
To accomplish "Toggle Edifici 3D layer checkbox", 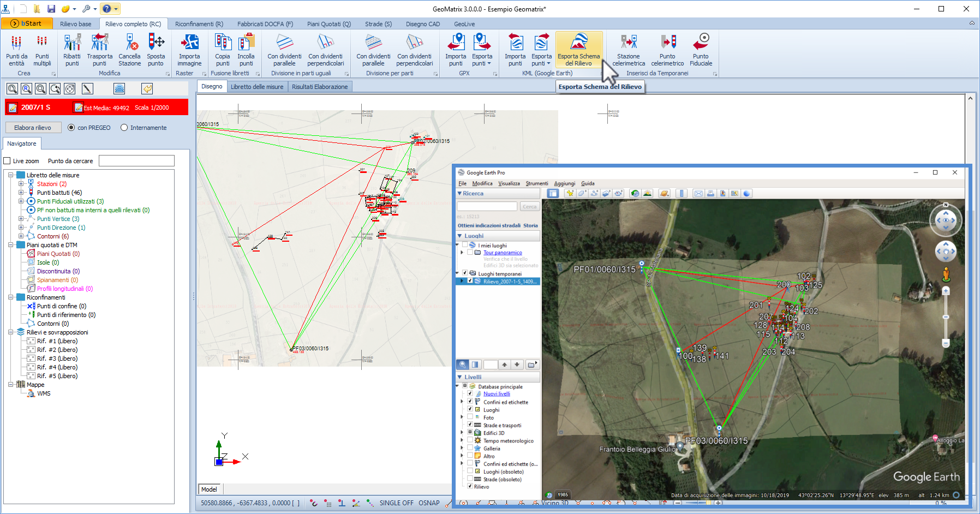I will (470, 432).
